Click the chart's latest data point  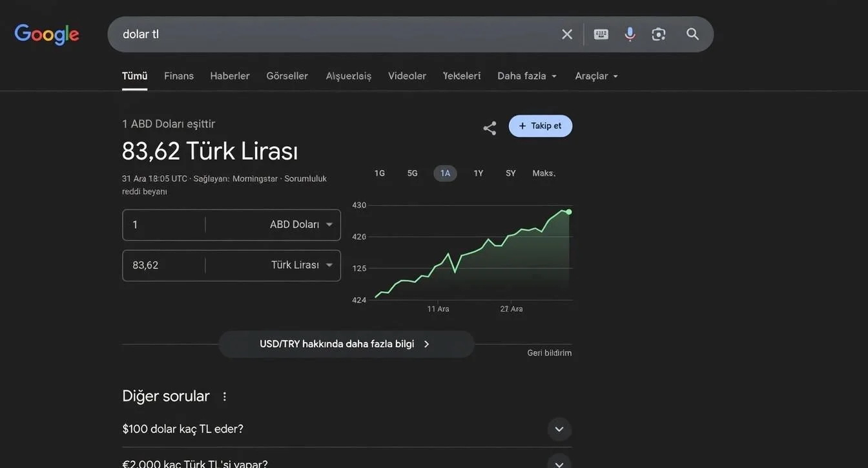click(x=569, y=212)
